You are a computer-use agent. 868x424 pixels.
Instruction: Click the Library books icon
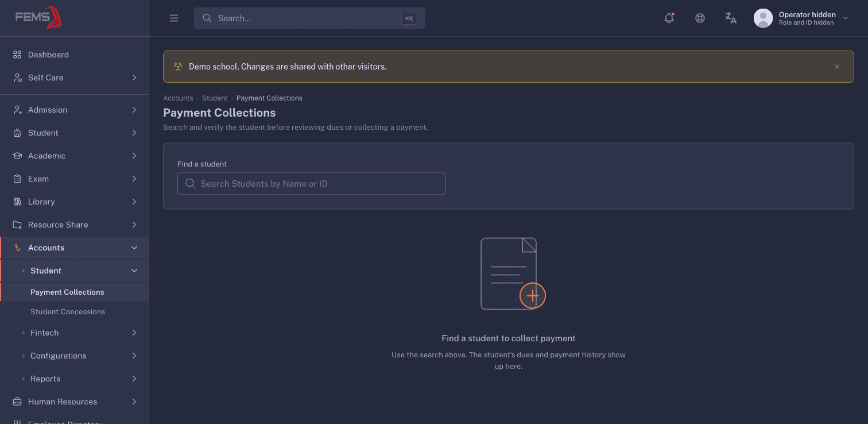pos(17,202)
